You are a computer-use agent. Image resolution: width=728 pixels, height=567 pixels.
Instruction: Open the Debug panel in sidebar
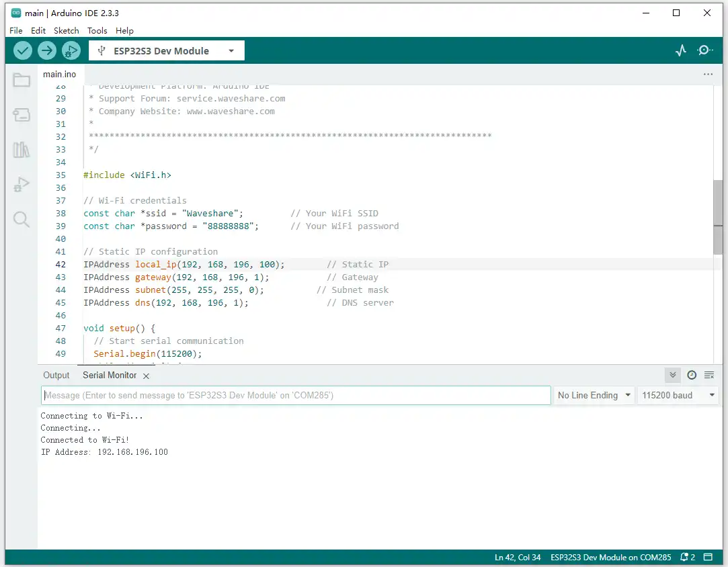(x=22, y=184)
